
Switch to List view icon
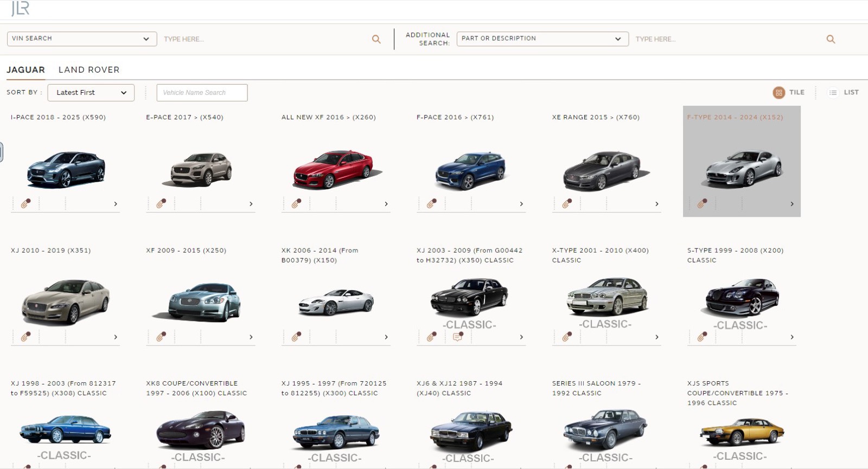(x=833, y=93)
